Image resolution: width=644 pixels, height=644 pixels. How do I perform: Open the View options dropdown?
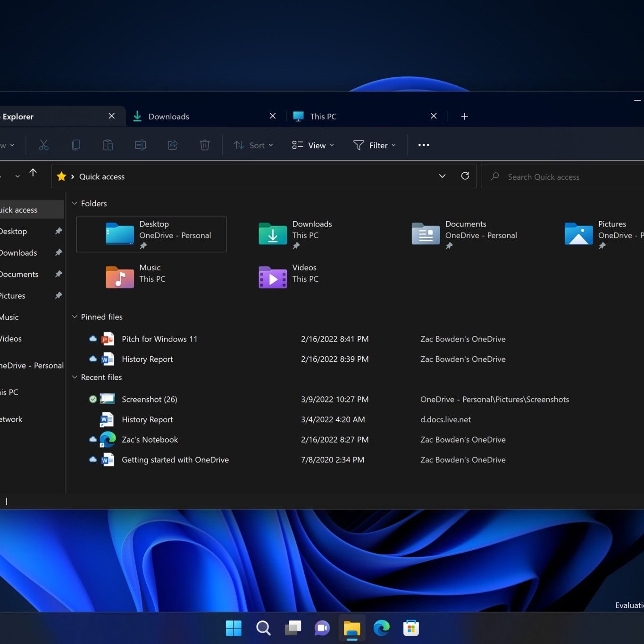click(313, 145)
